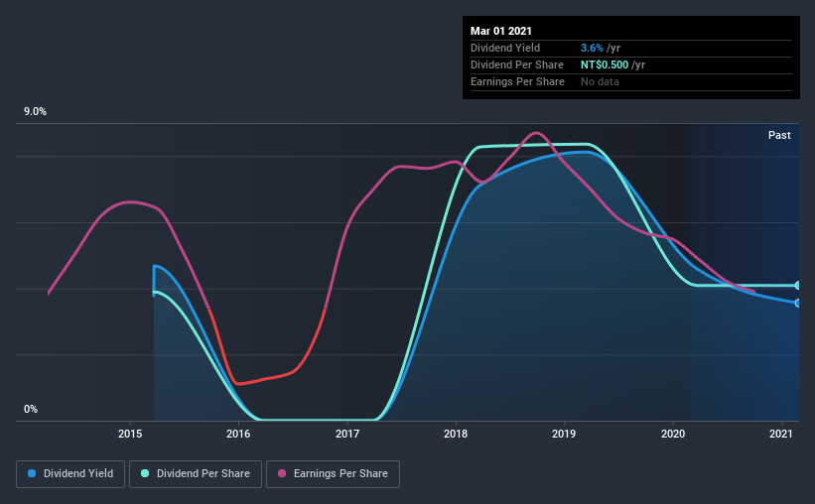Viewport: 815px width, 504px height.
Task: Click the pink Earnings Per Share legend dot
Action: (x=282, y=473)
